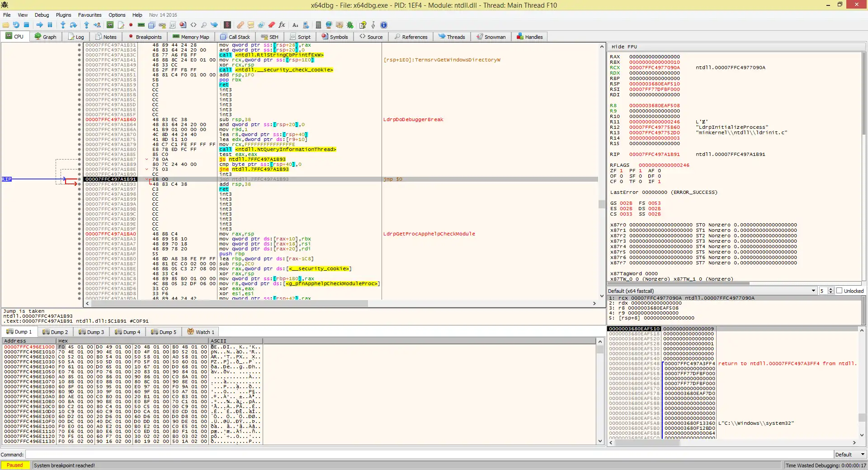This screenshot has width=868, height=470.
Task: Open the About info icon
Action: pos(384,25)
